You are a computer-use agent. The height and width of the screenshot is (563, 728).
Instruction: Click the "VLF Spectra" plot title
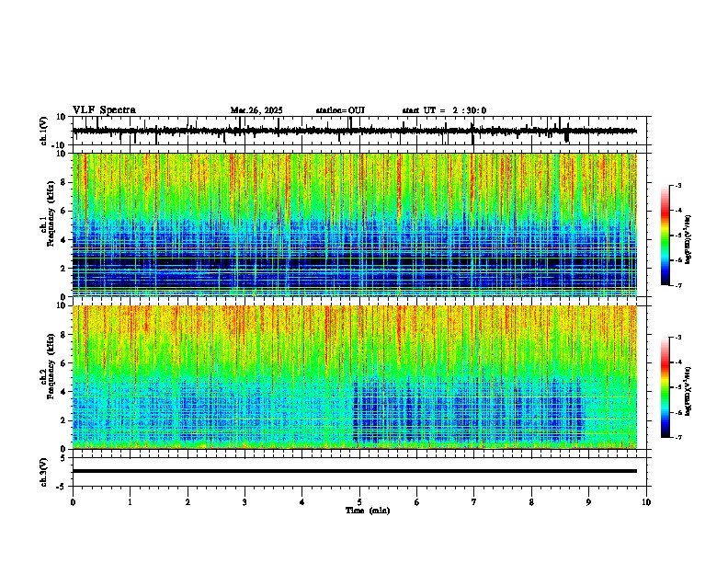coord(104,110)
